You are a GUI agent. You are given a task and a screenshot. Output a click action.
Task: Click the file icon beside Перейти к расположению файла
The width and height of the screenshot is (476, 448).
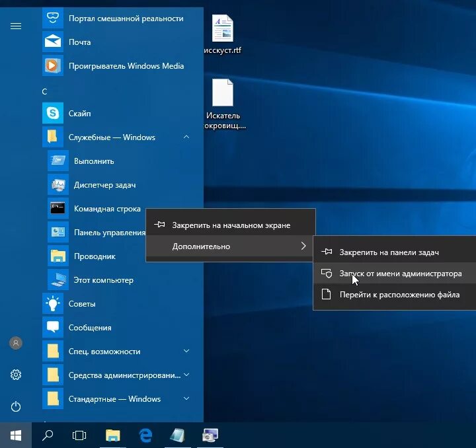(327, 294)
